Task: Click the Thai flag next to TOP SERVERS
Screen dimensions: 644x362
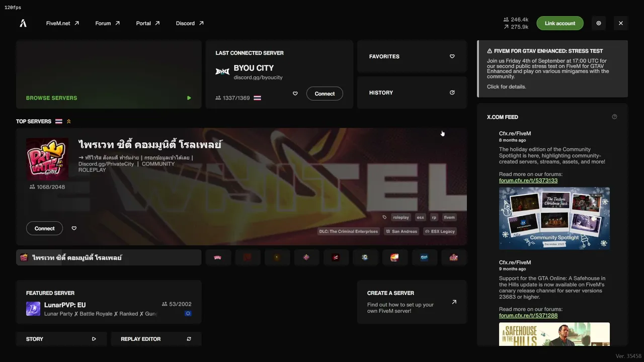Action: (x=59, y=121)
